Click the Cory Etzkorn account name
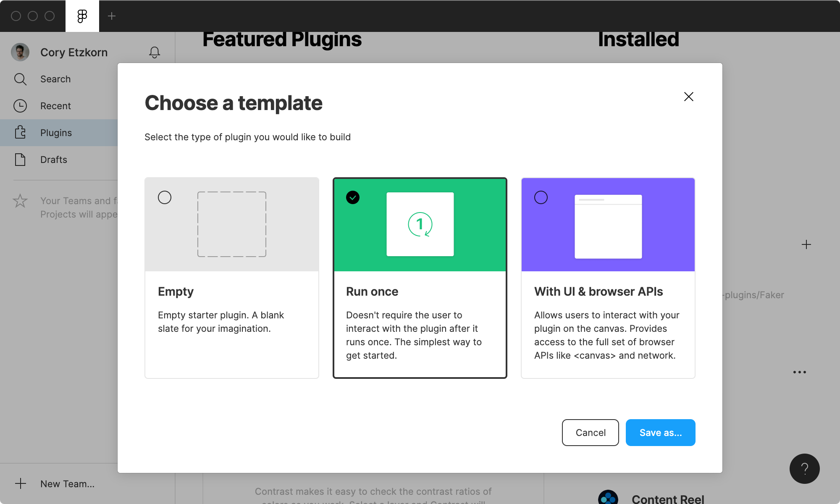 [x=74, y=52]
